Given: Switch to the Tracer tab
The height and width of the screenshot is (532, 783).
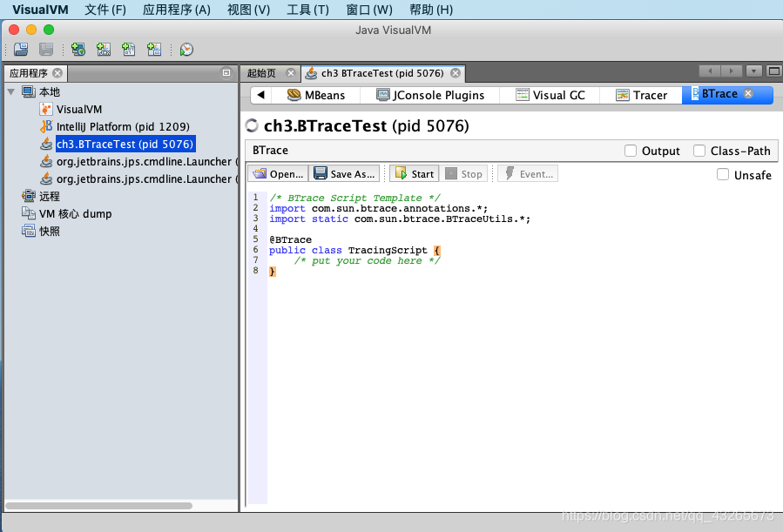Looking at the screenshot, I should (641, 95).
